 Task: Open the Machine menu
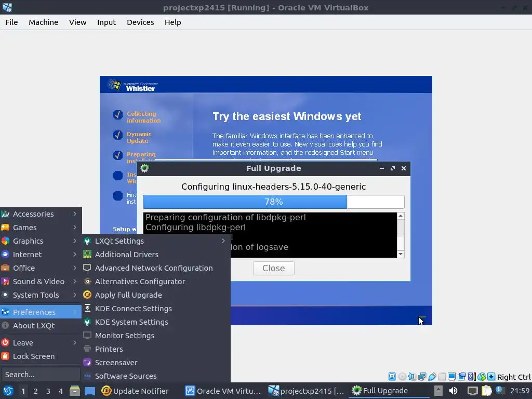pos(44,22)
